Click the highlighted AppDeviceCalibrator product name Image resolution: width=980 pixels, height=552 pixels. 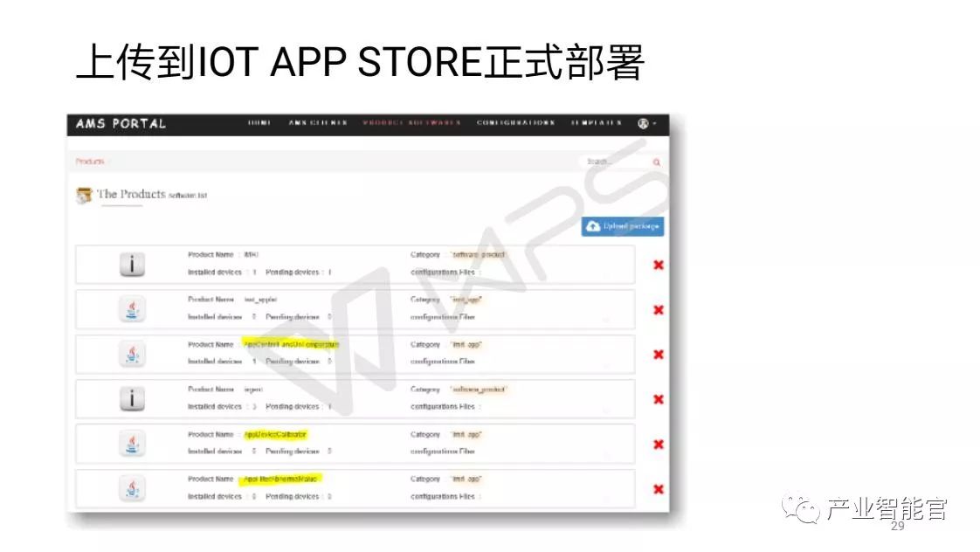276,434
